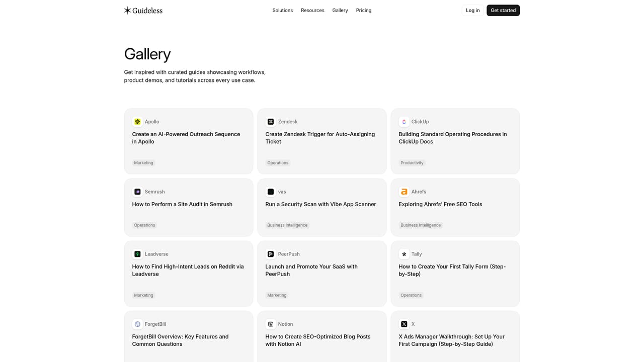Screen dimensions: 644x362
Task: Click the ClickUp name label
Action: pyautogui.click(x=420, y=122)
